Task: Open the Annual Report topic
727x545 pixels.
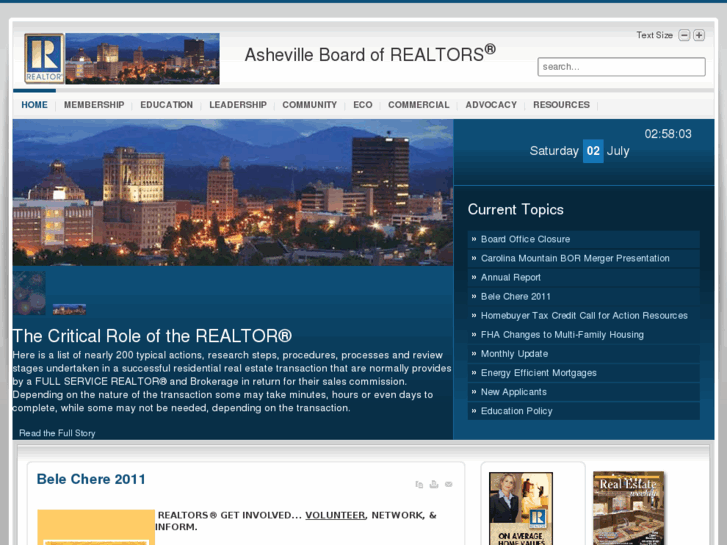Action: coord(584,277)
